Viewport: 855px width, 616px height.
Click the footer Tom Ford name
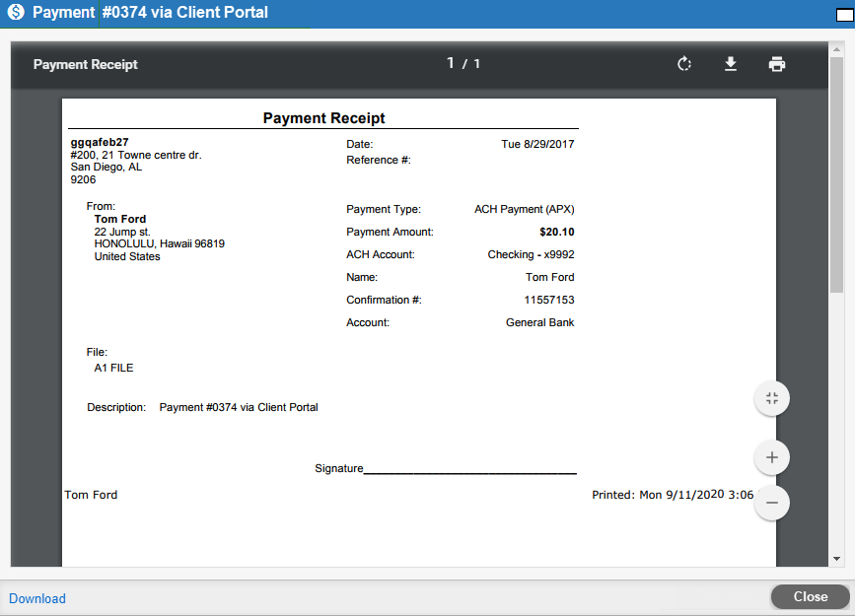click(91, 495)
